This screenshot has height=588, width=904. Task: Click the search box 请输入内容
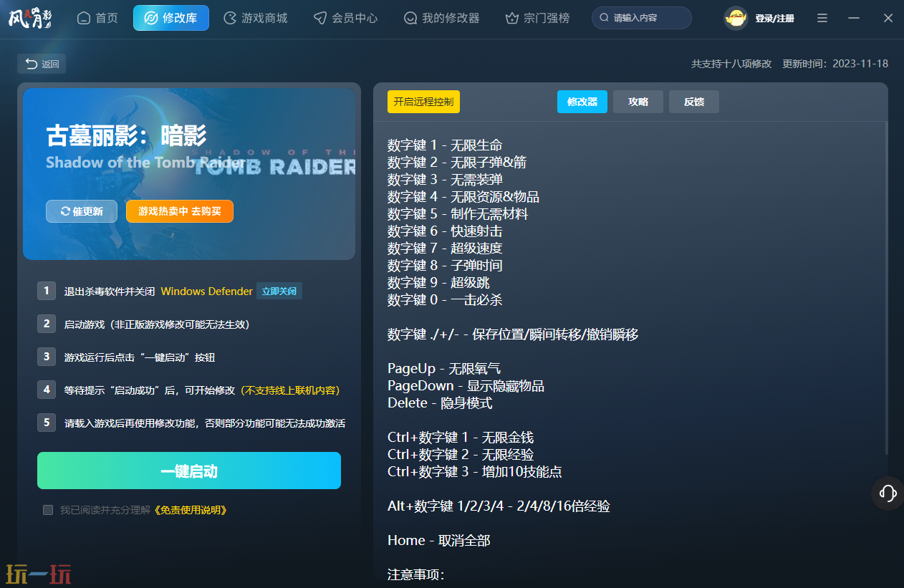coord(642,18)
